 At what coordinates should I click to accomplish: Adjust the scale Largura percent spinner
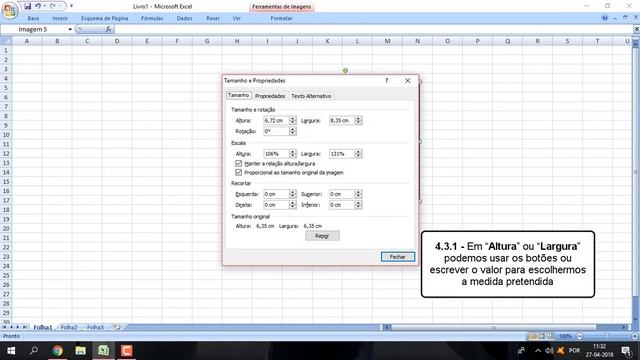click(358, 153)
